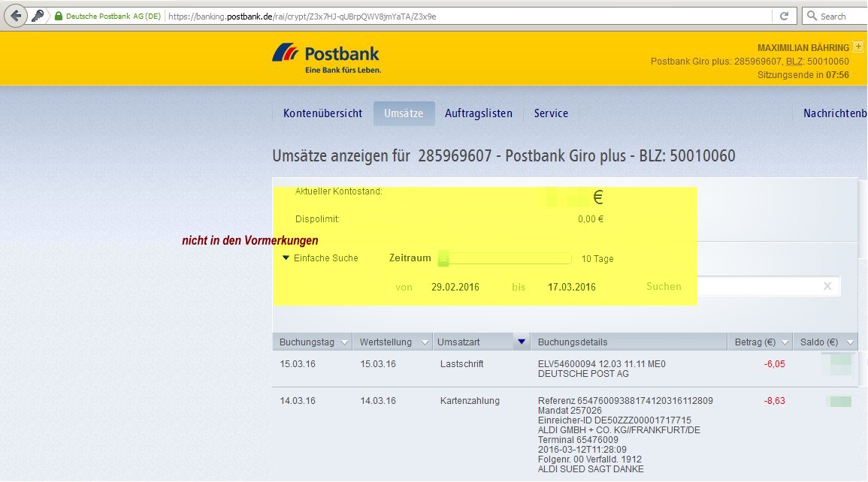Click the account holder name MAXIMILIAN BÄHRING
The width and height of the screenshot is (868, 482).
pos(803,48)
